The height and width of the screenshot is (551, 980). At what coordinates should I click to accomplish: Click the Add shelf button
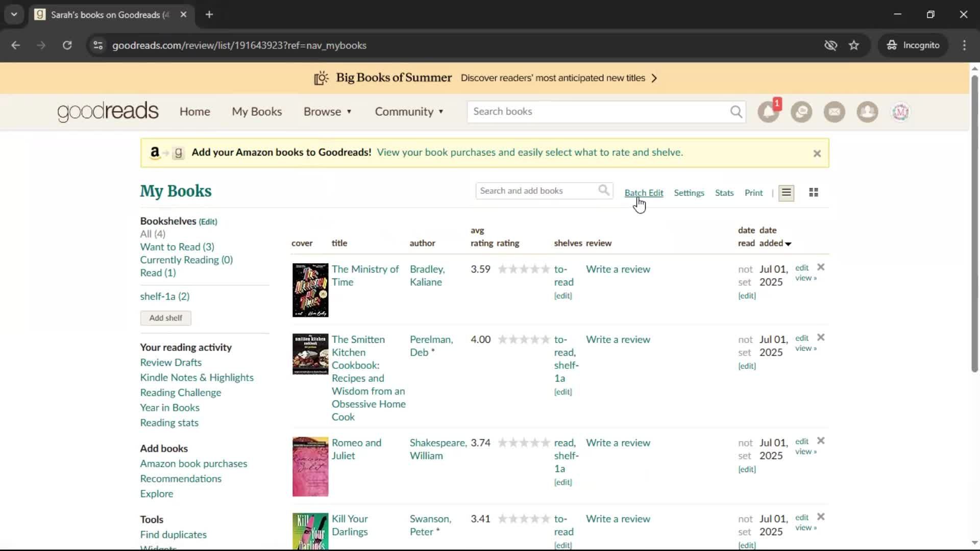pos(165,318)
